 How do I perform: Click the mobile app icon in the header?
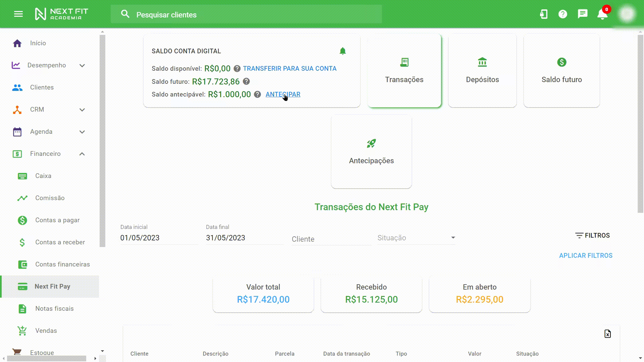(543, 14)
